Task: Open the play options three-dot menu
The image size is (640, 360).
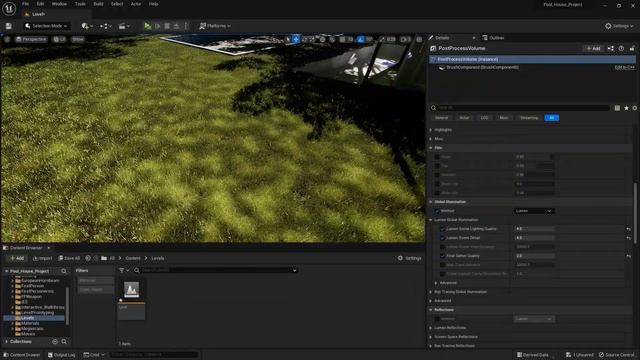Action: pos(186,26)
